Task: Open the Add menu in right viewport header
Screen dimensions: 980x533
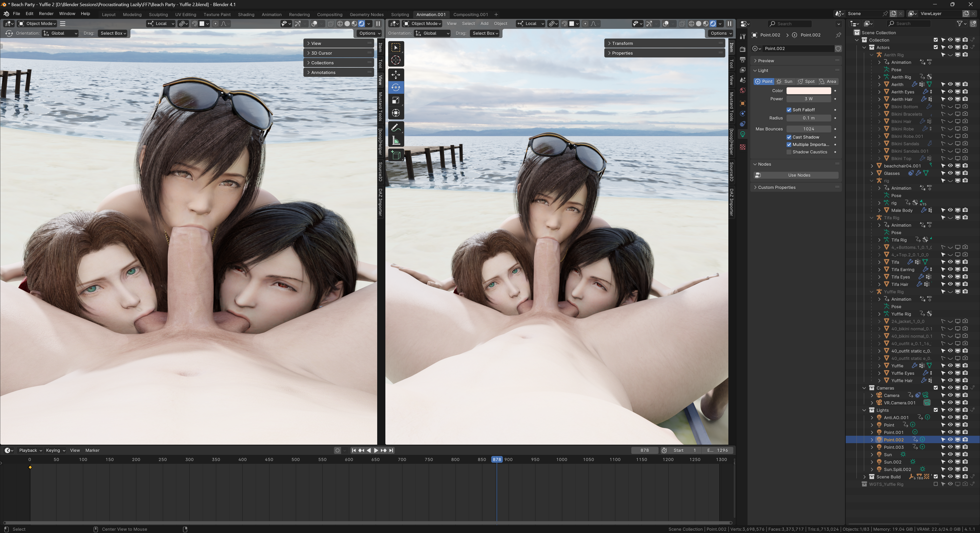Action: click(x=484, y=23)
